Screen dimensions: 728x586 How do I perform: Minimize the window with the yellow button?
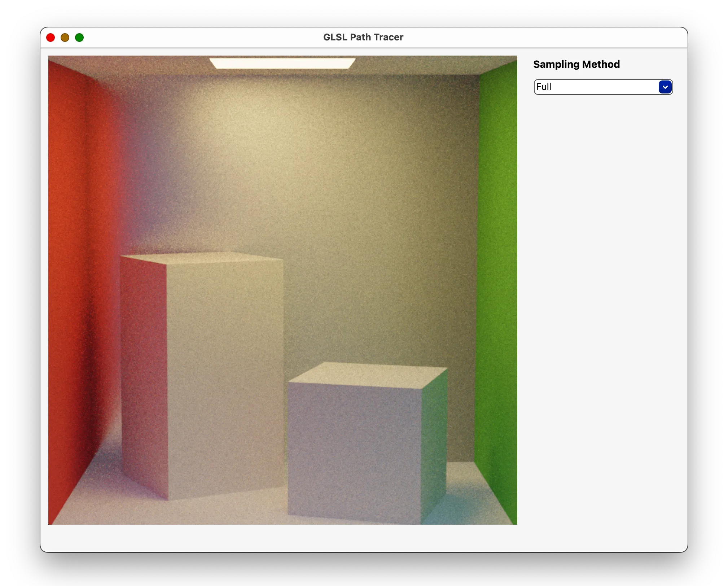[65, 37]
